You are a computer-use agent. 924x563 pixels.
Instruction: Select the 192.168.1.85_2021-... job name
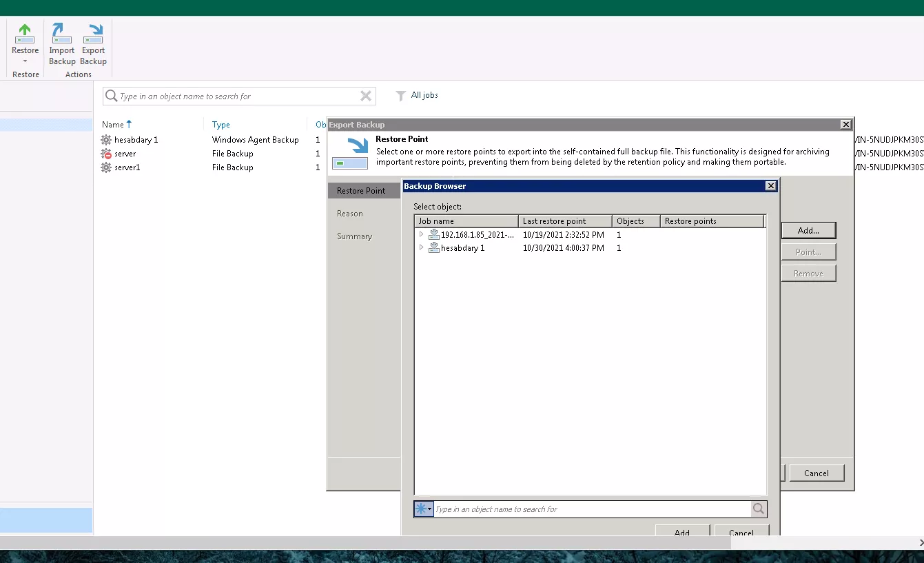[x=478, y=235]
